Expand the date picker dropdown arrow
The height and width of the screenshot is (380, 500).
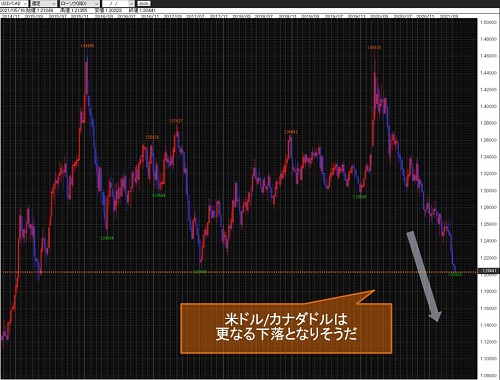point(131,3)
